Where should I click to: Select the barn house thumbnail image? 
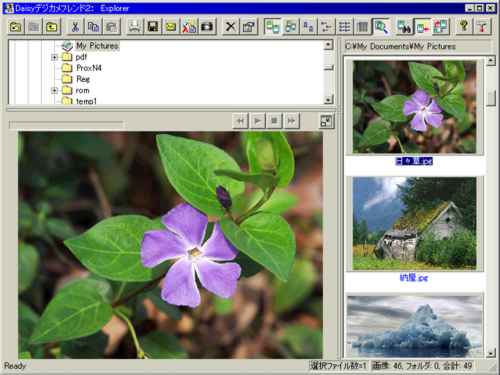tap(414, 223)
